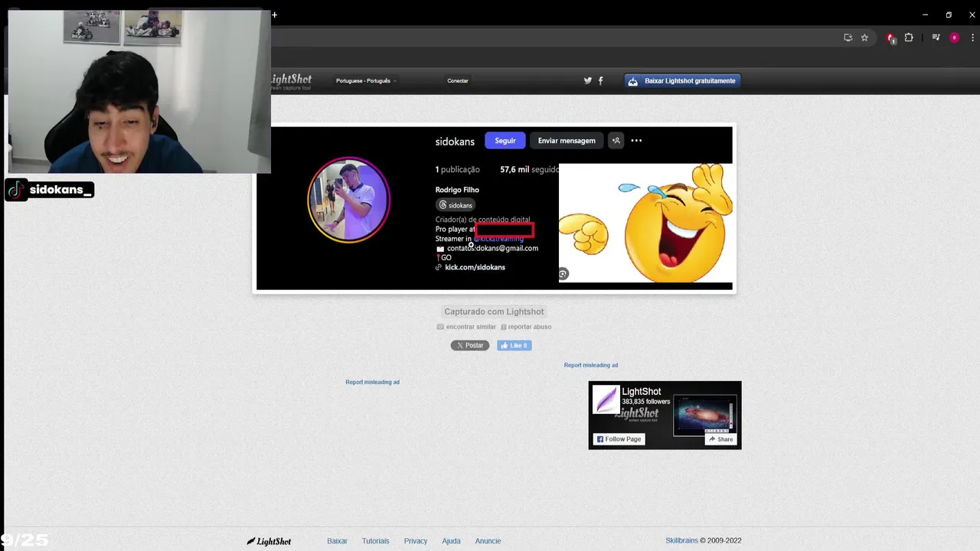Restore down the browser window
The image size is (980, 551).
[x=949, y=15]
